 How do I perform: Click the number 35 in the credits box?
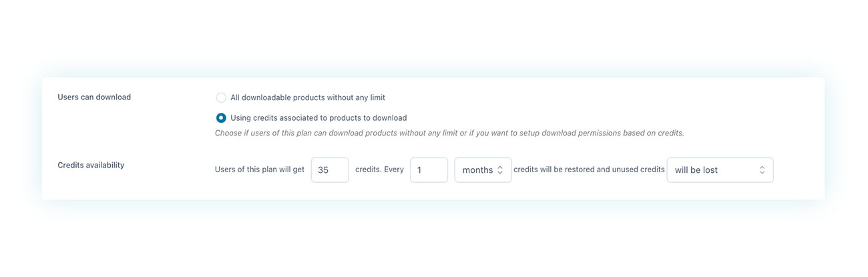[323, 170]
